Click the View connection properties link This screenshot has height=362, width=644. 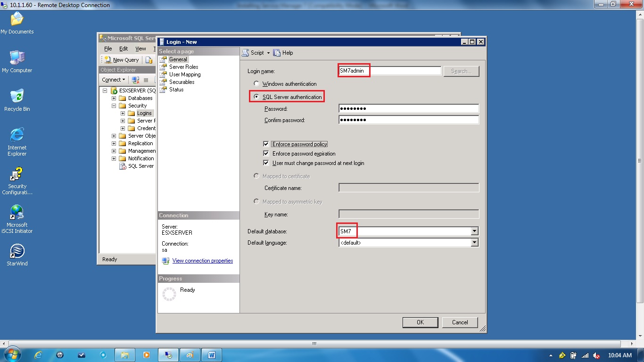tap(203, 261)
